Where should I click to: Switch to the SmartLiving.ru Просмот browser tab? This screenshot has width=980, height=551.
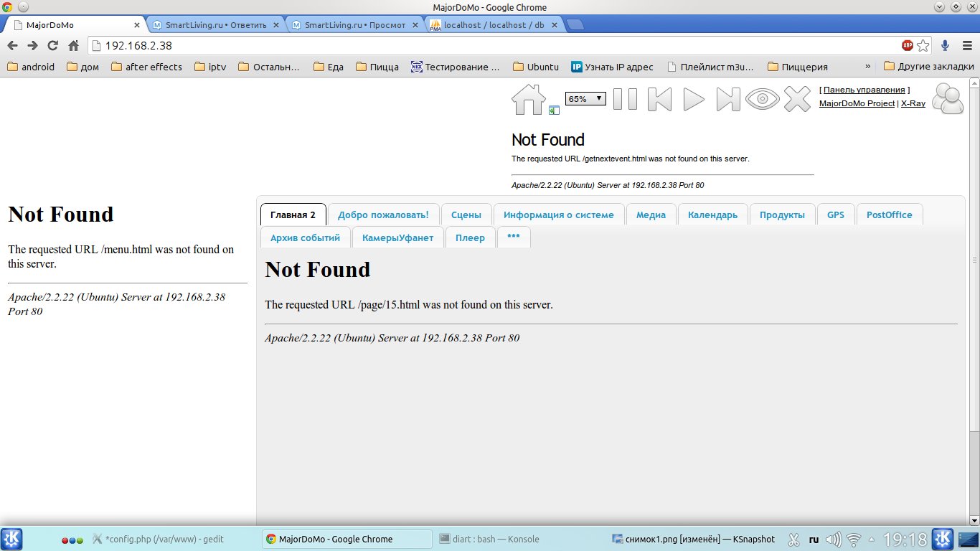point(354,25)
